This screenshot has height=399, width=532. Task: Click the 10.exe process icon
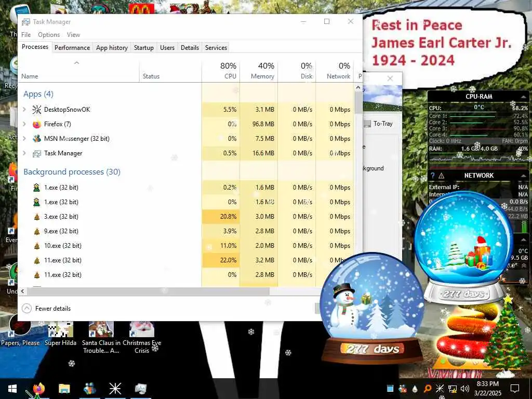click(x=37, y=246)
